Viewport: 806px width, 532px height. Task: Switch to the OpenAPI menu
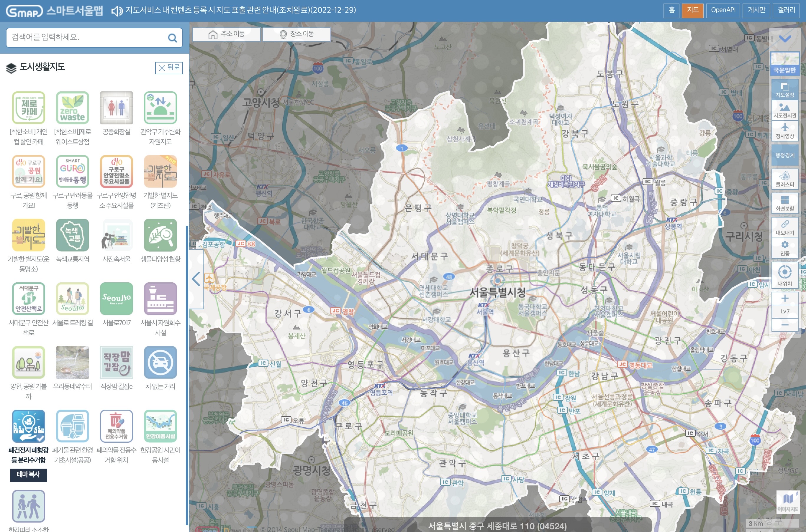[723, 10]
